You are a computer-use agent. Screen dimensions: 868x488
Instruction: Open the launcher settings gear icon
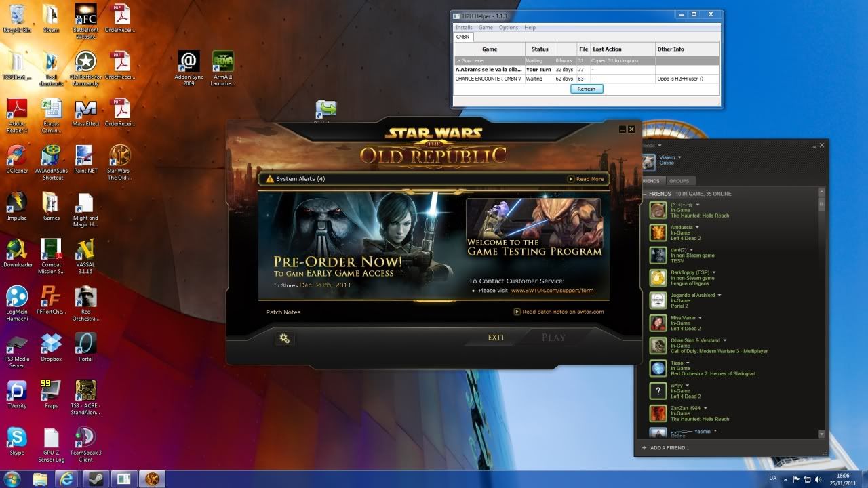pyautogui.click(x=285, y=338)
